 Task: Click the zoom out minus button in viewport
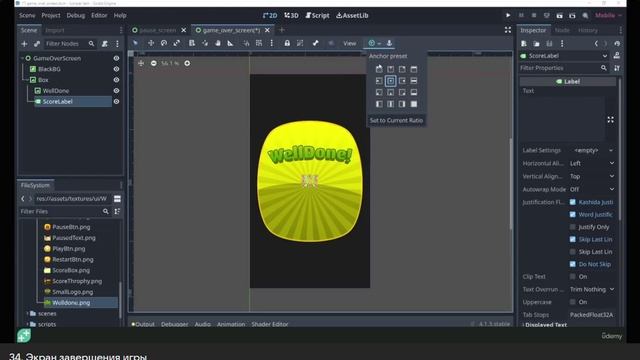(x=153, y=63)
